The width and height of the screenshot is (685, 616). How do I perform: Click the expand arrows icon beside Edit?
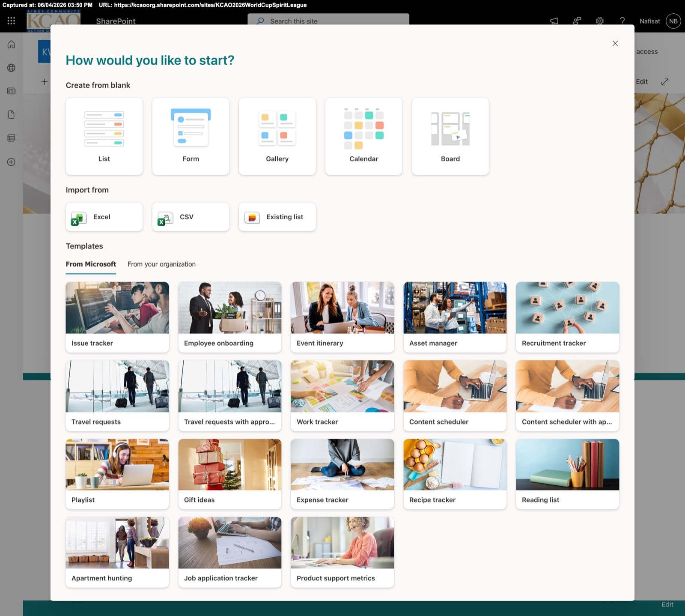(x=665, y=82)
